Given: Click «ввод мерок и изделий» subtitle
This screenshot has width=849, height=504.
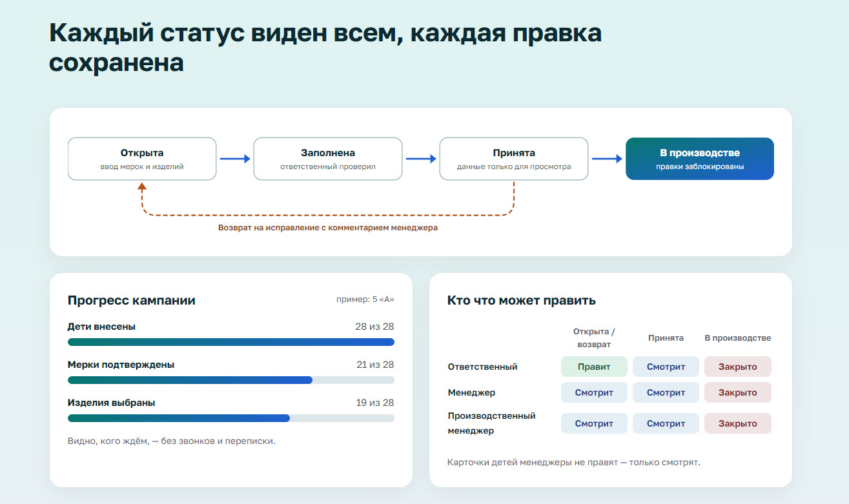Looking at the screenshot, I should click(142, 166).
